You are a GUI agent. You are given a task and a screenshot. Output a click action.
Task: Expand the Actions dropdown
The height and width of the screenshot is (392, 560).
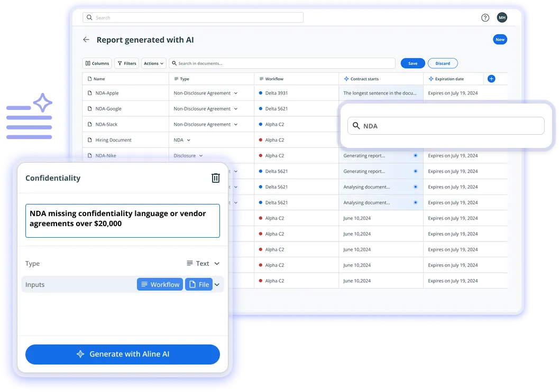tap(153, 63)
